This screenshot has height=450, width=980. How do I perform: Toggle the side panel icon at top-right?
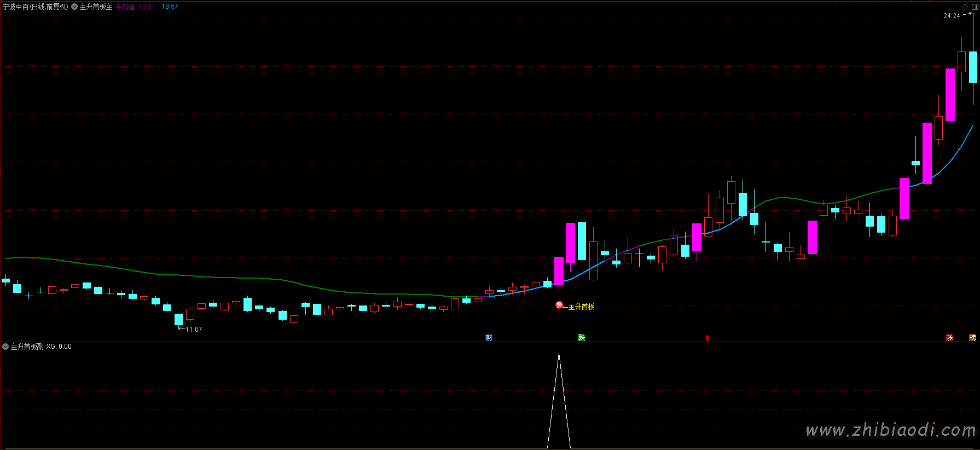[x=975, y=7]
